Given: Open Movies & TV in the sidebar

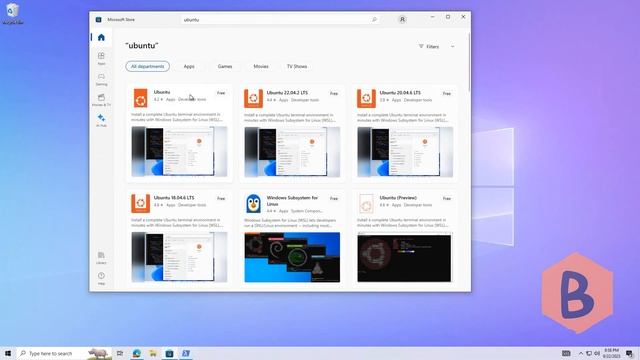Looking at the screenshot, I should [x=101, y=100].
